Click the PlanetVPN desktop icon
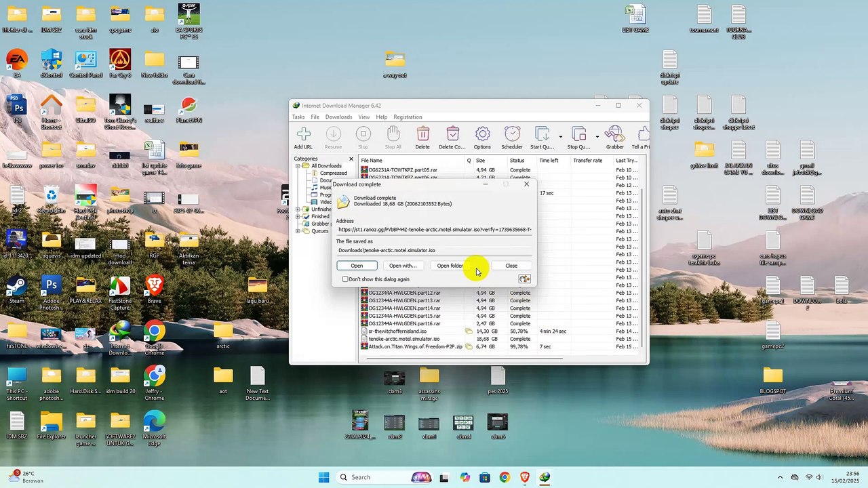Screen dimensions: 868x488 [189, 105]
